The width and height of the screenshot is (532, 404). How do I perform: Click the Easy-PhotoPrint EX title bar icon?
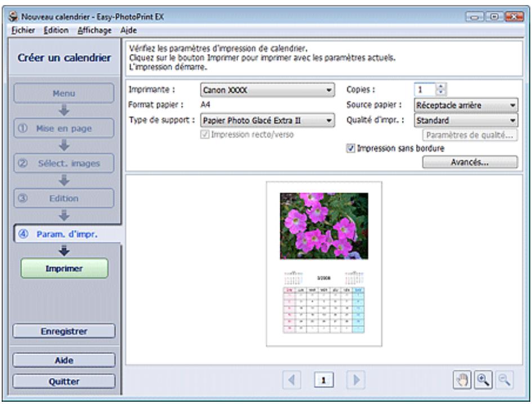click(14, 16)
